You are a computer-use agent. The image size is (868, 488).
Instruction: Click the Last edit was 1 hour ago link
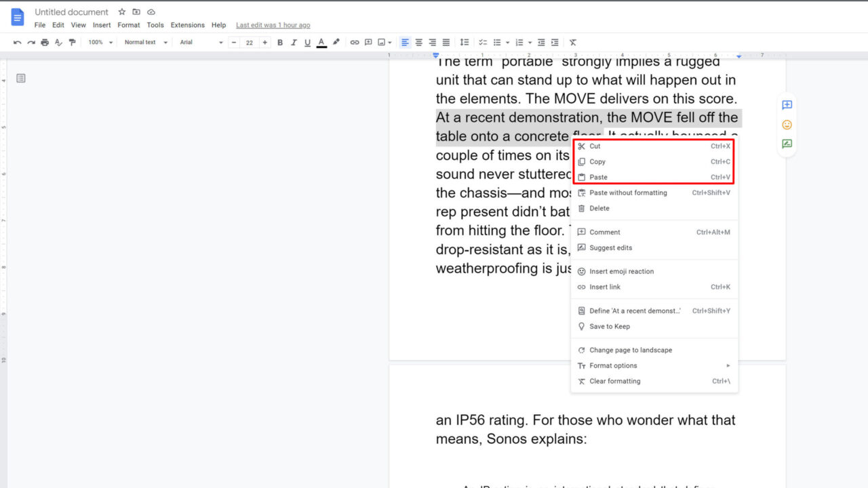[x=272, y=24]
